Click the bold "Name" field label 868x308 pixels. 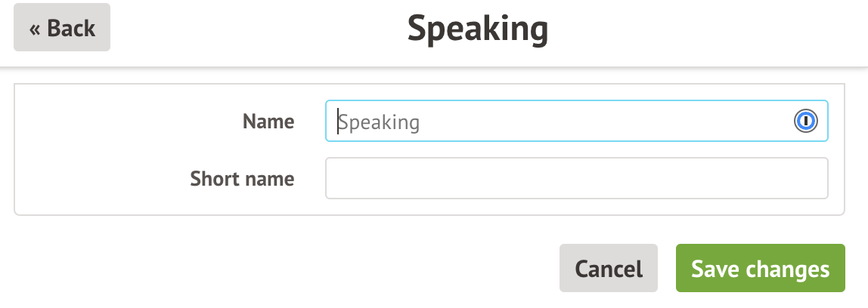[x=268, y=121]
